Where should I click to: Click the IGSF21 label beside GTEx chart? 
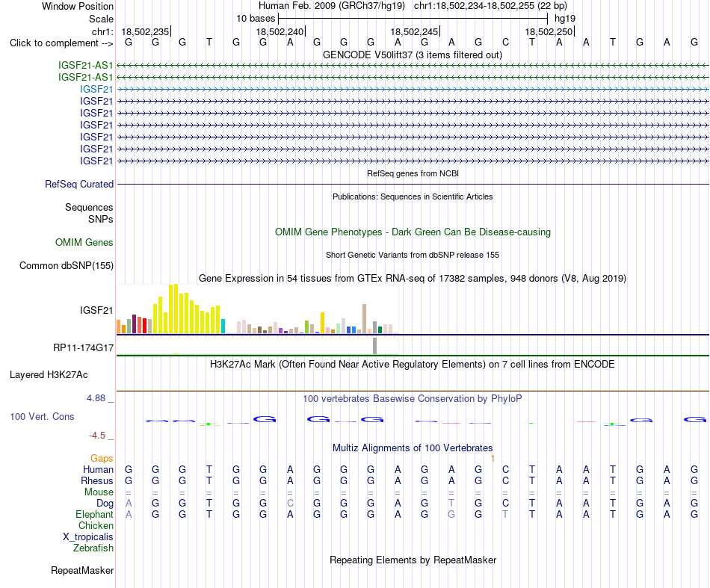click(96, 310)
